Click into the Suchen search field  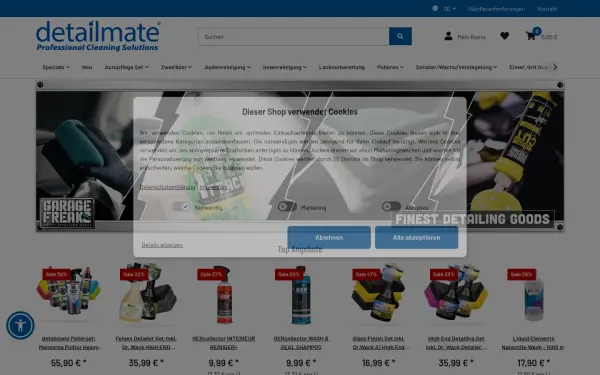(x=293, y=36)
